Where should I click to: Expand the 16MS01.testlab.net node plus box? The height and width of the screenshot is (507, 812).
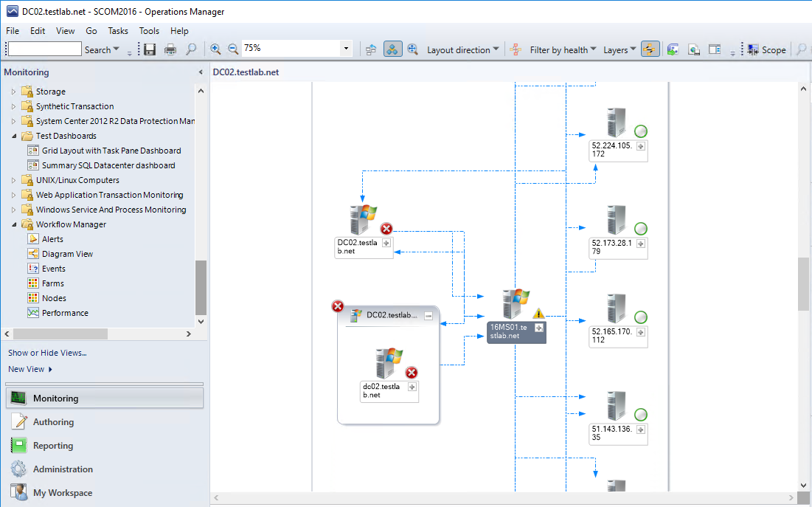(539, 328)
